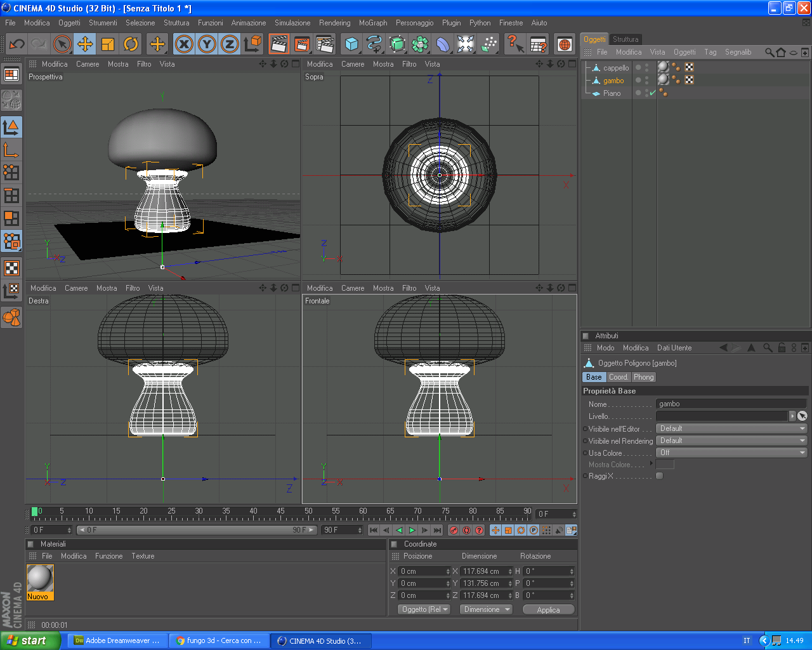Click the record keyframe button
This screenshot has width=812, height=650.
(454, 530)
